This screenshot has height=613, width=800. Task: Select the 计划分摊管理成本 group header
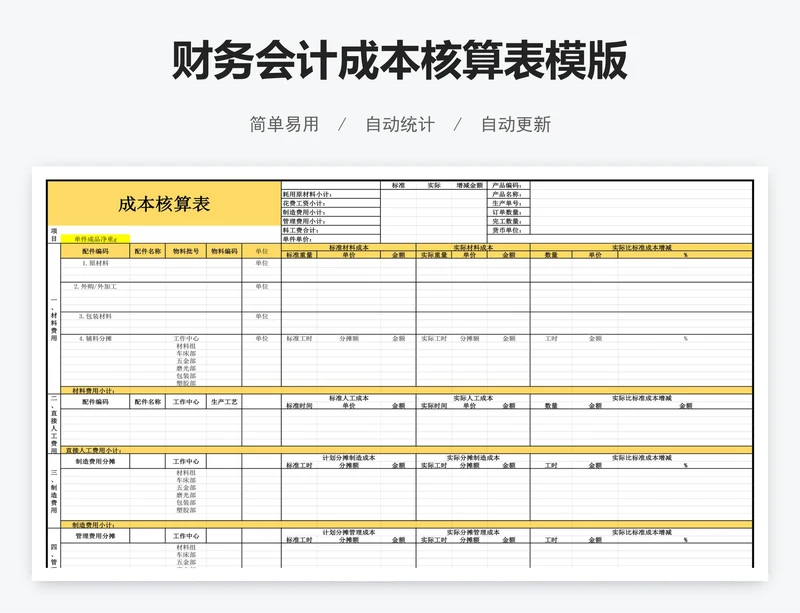click(x=348, y=532)
